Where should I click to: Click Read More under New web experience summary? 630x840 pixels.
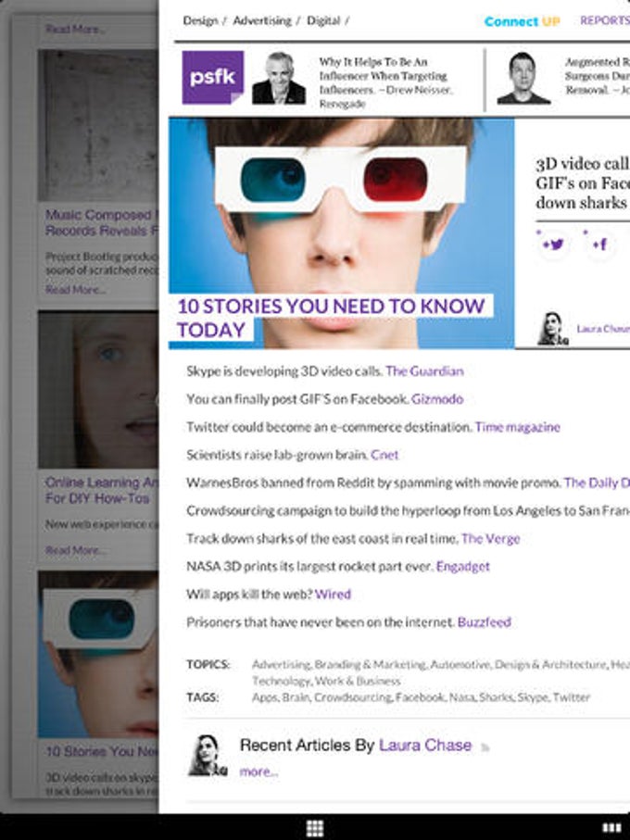76,550
